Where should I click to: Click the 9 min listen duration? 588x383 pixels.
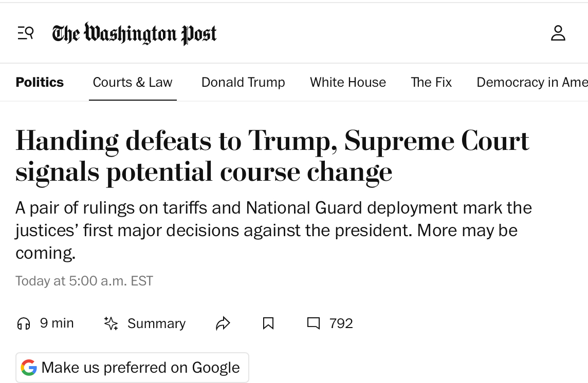tap(57, 323)
